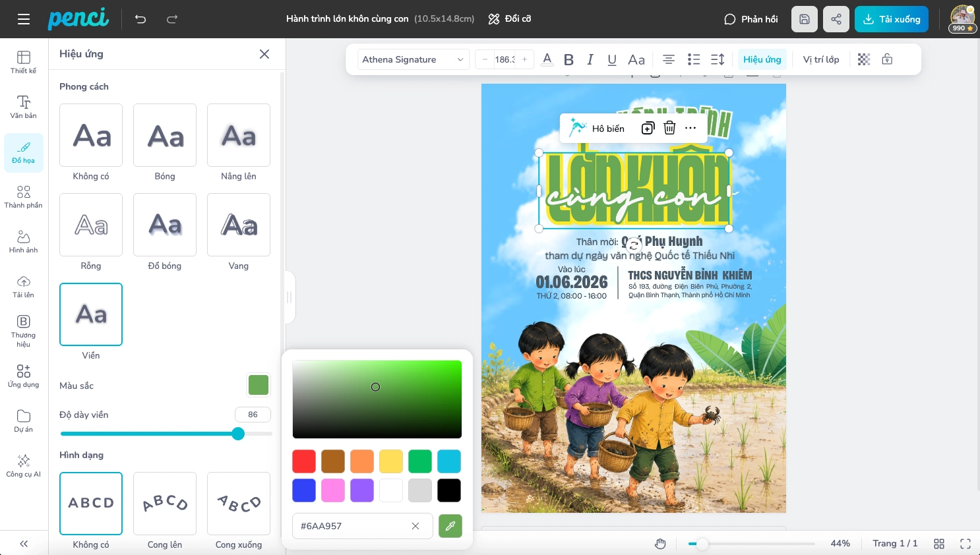Open text alignment options
This screenshot has height=555, width=980.
[x=669, y=59]
